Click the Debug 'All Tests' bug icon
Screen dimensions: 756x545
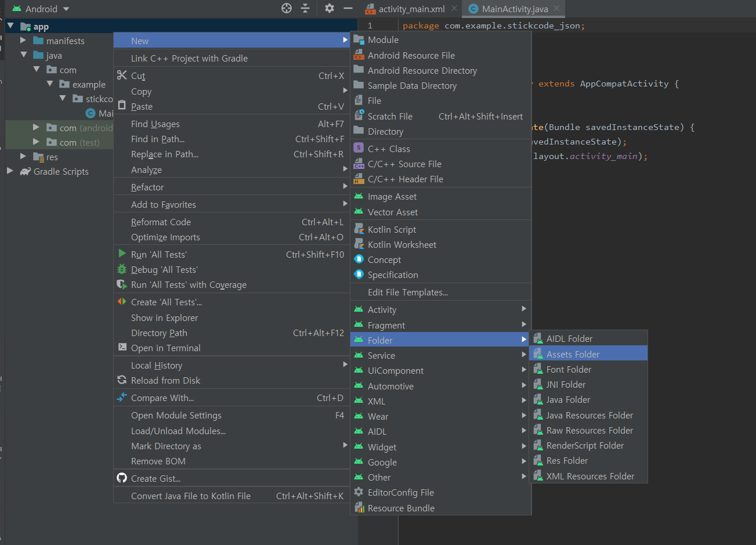122,269
